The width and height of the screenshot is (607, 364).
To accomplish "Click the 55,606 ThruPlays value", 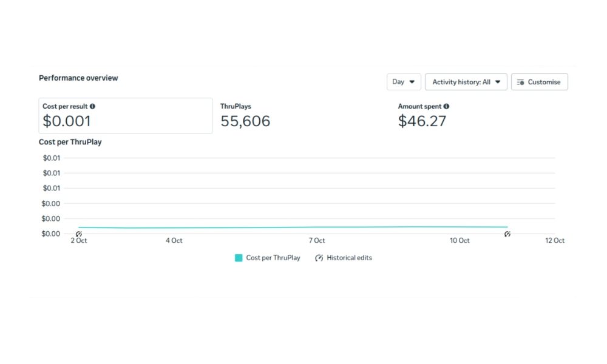I will pyautogui.click(x=245, y=121).
